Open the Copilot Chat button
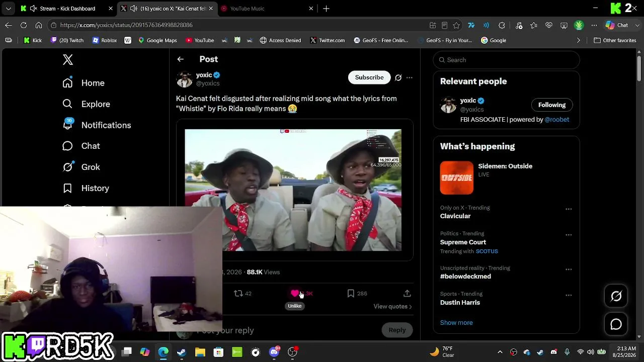This screenshot has width=644, height=362. click(x=617, y=25)
